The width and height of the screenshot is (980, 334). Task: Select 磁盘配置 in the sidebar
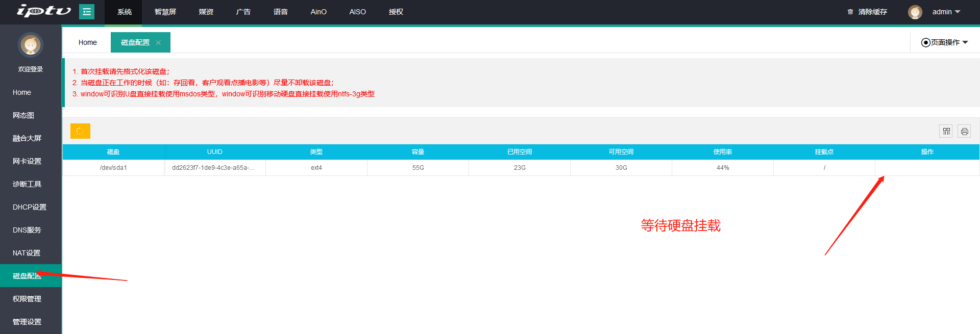click(x=27, y=276)
